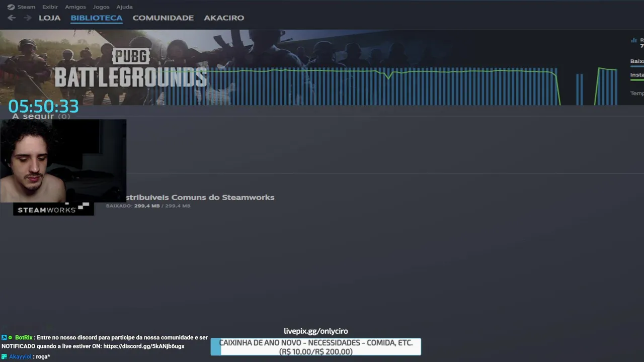Click the streamer webcam overlay
This screenshot has height=362, width=644.
[63, 161]
